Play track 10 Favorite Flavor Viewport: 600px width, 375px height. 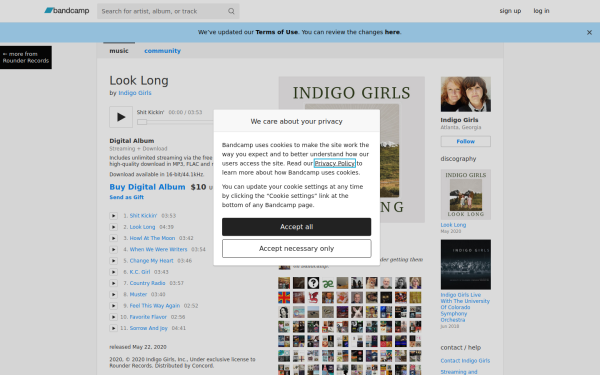pyautogui.click(x=114, y=317)
